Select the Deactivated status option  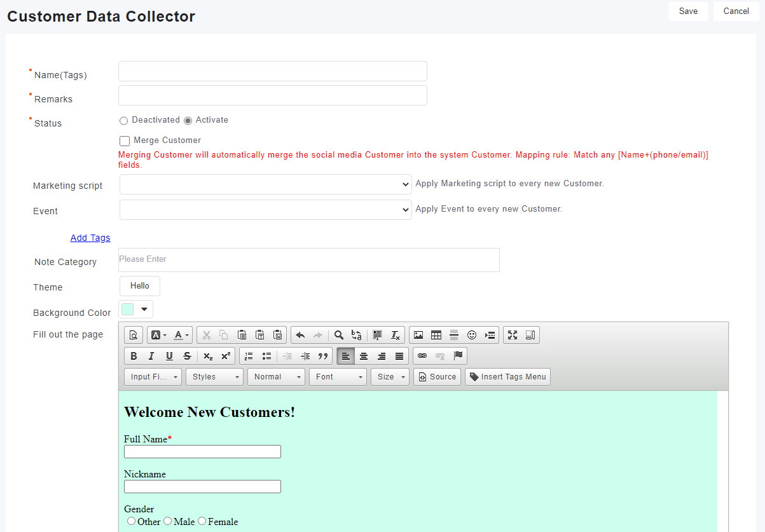(124, 121)
